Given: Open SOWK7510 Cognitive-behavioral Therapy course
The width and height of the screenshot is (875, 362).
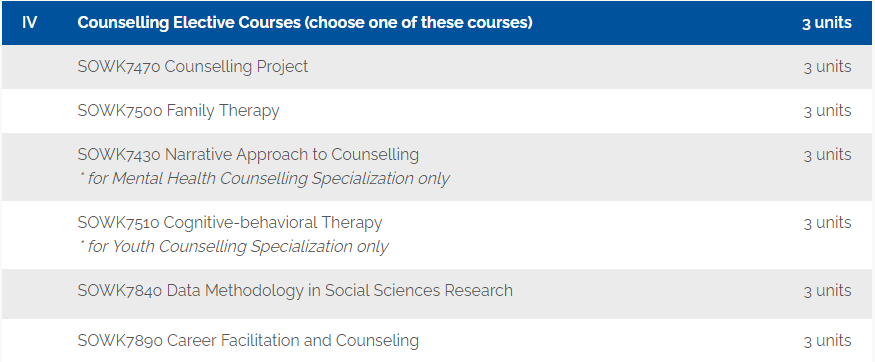Looking at the screenshot, I should pyautogui.click(x=230, y=223).
